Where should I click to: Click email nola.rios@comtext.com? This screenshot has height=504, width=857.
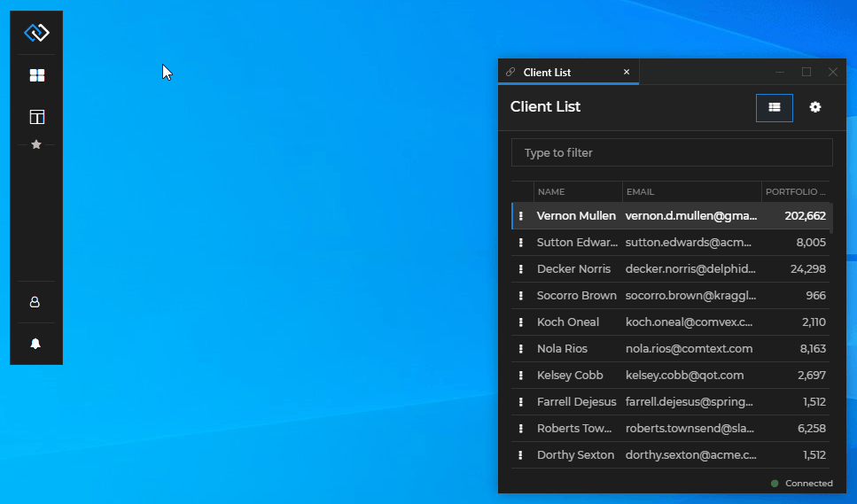(689, 349)
